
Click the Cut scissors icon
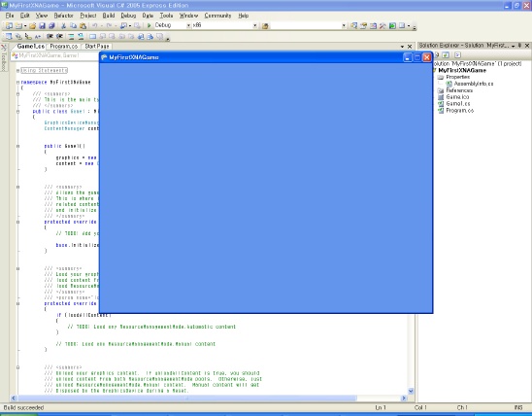(63, 26)
